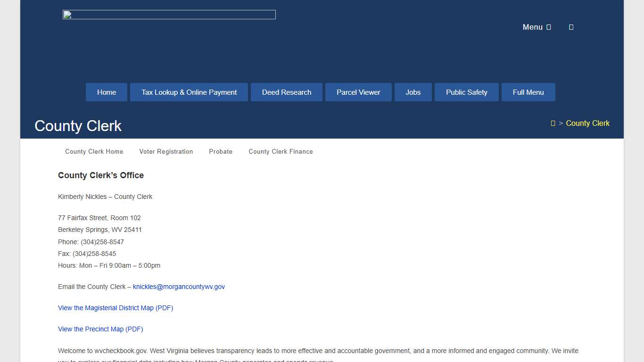Open Tax Lookup & Online Payment
The height and width of the screenshot is (362, 644).
(189, 92)
